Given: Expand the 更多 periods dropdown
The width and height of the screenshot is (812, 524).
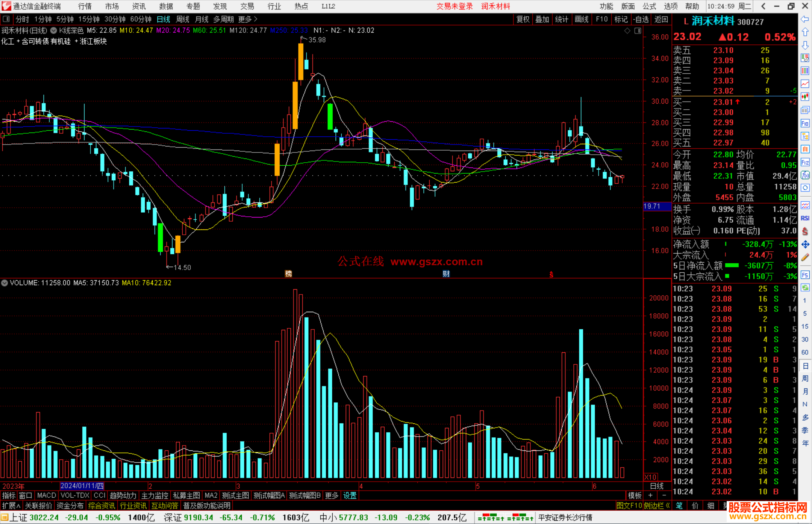Looking at the screenshot, I should [248, 19].
